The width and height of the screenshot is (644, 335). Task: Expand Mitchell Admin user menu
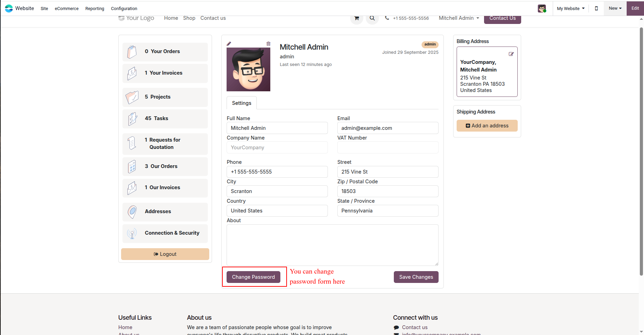(459, 18)
